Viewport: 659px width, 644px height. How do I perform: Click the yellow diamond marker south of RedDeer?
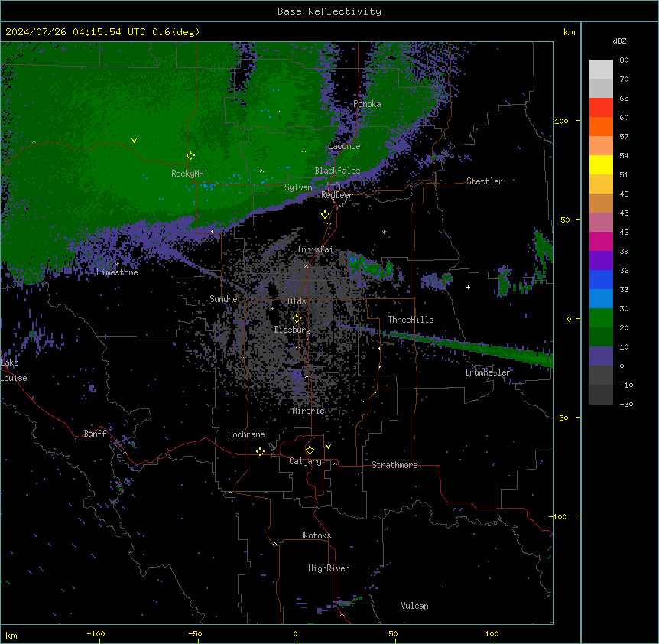(325, 215)
